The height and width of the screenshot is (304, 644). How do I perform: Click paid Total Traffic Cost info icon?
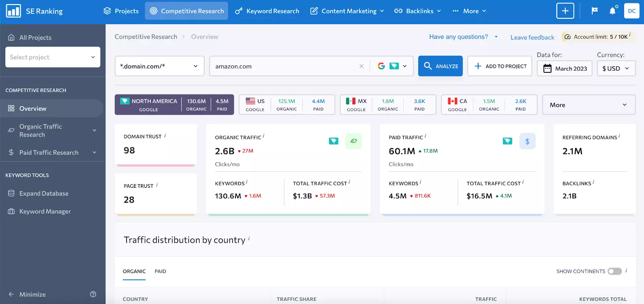pos(523,182)
